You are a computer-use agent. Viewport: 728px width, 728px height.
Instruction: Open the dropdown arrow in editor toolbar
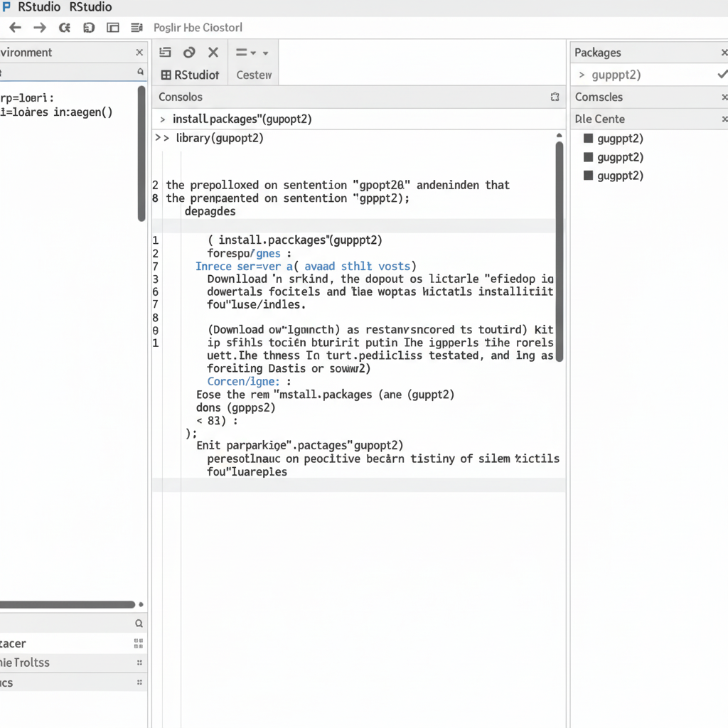pos(266,53)
